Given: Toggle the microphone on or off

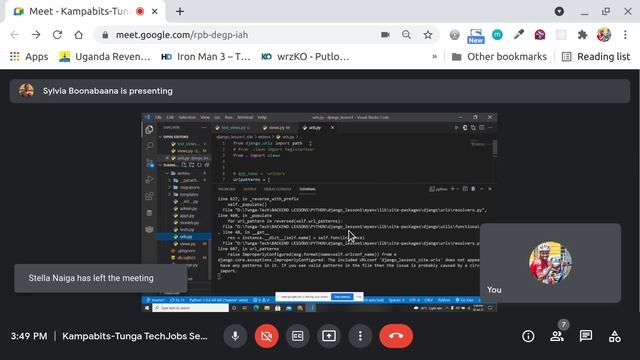Looking at the screenshot, I should point(235,336).
